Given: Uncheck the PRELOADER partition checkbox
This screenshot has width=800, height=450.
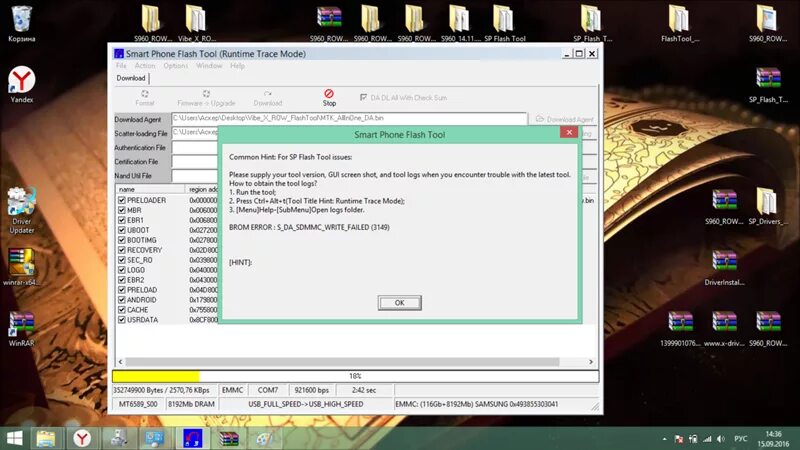Looking at the screenshot, I should [121, 201].
